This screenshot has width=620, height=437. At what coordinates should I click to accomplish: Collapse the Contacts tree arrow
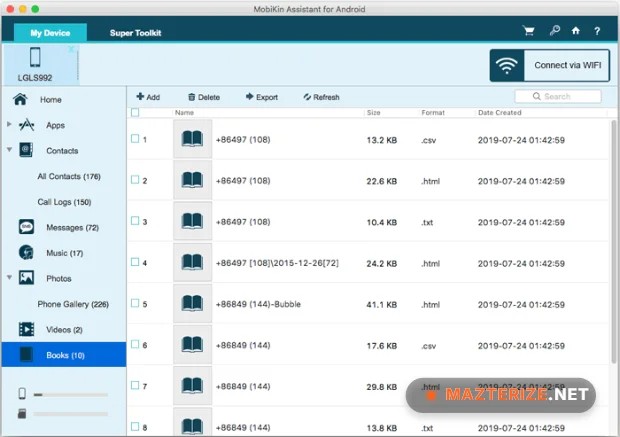pos(9,149)
